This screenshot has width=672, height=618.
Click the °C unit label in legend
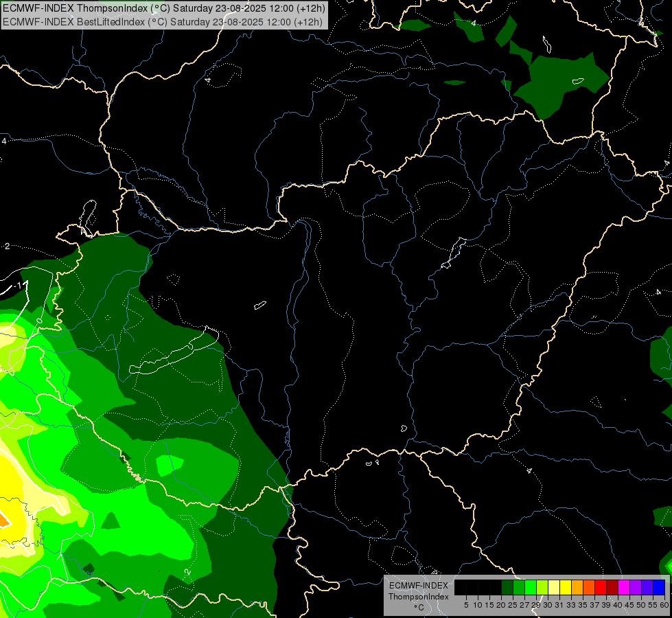point(419,607)
